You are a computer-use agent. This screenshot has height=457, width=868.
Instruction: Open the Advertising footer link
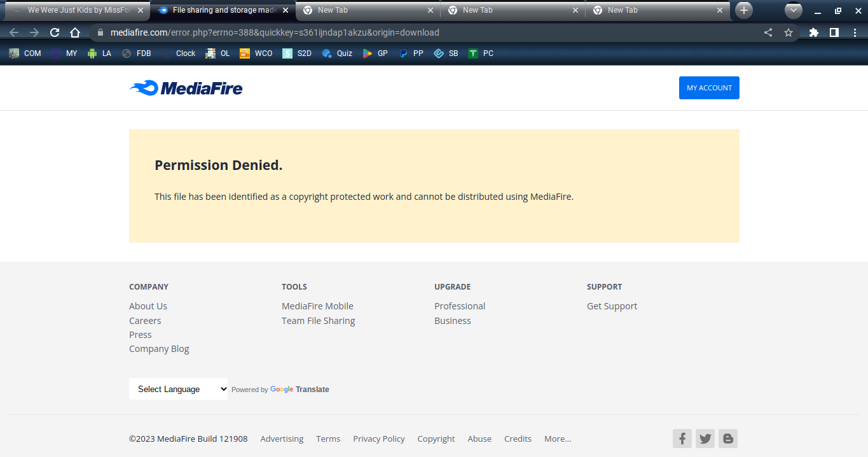click(x=282, y=439)
